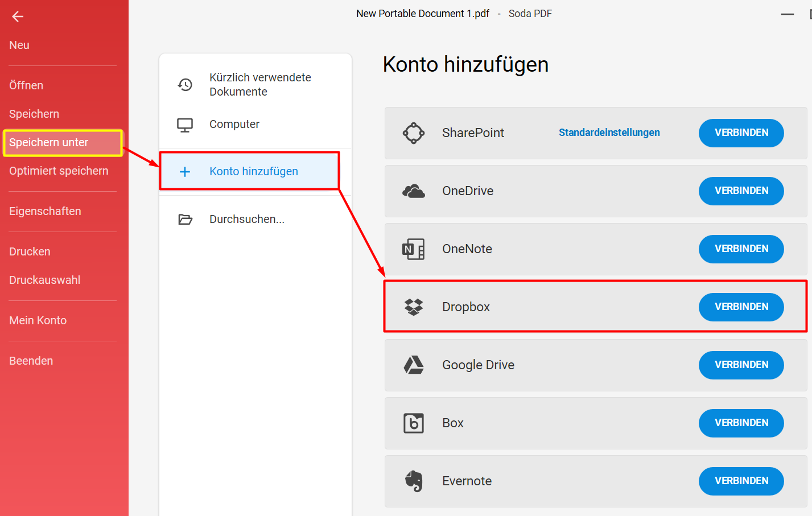812x516 pixels.
Task: Click the SharePoint label text
Action: tap(473, 133)
